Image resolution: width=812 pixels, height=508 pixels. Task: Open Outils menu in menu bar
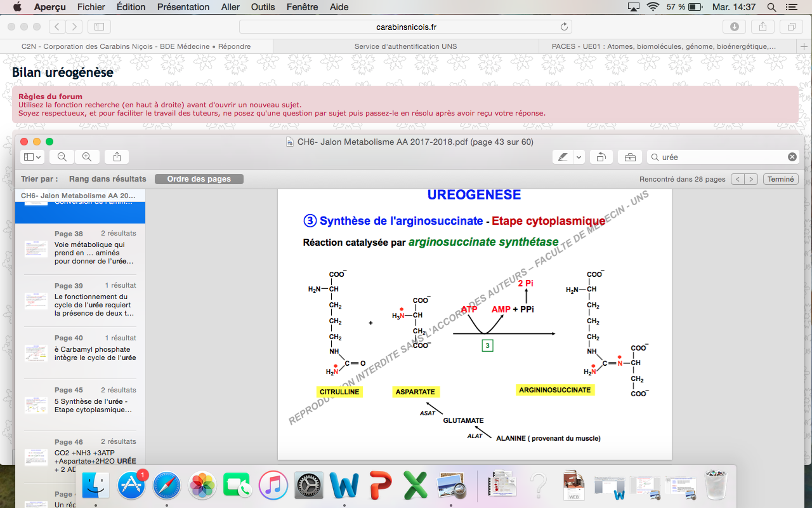pos(263,7)
